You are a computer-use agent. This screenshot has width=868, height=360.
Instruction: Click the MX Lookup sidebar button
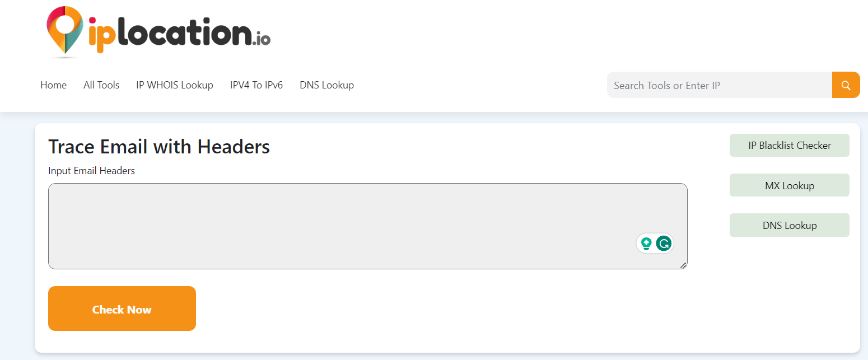(x=789, y=185)
